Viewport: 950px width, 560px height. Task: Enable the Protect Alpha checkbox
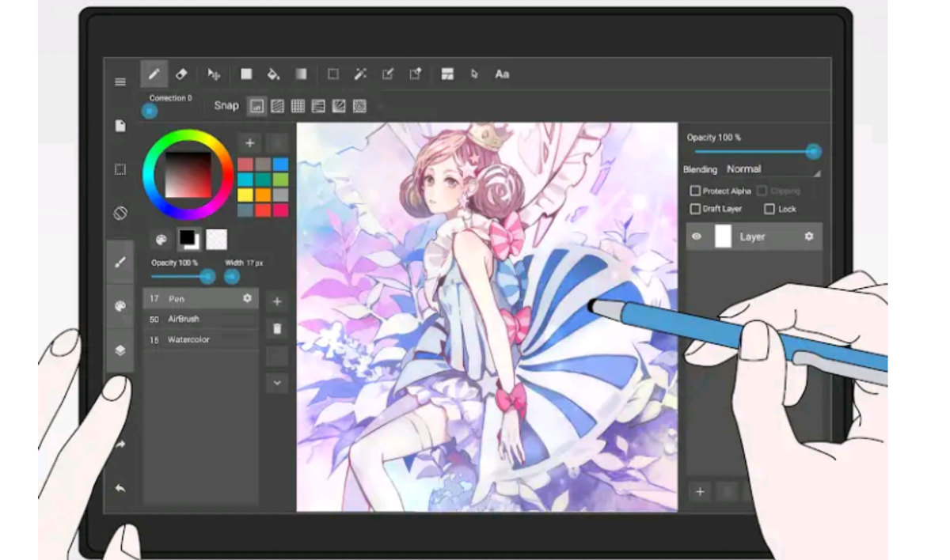(x=695, y=191)
